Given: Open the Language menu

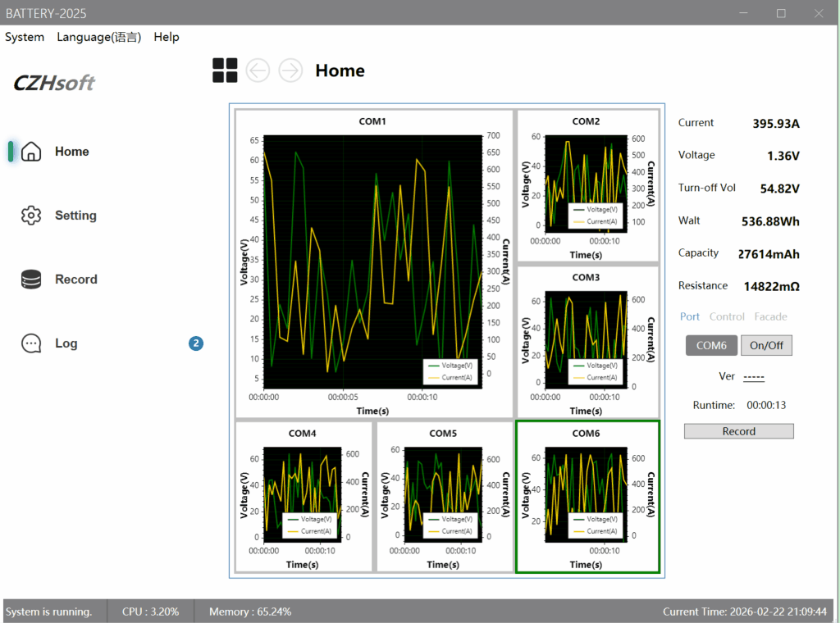Looking at the screenshot, I should 99,37.
